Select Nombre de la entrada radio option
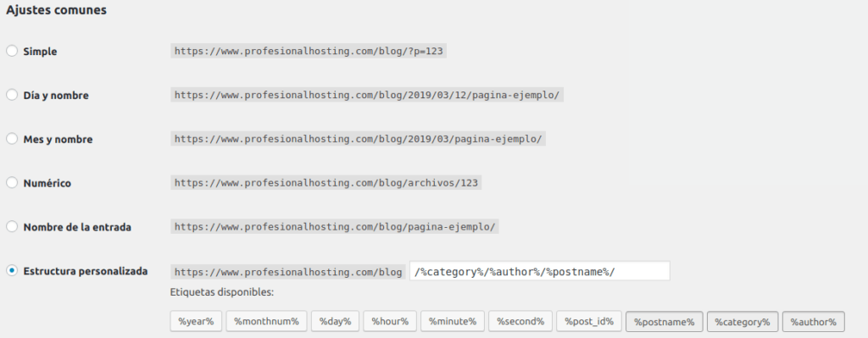Viewport: 868px width, 338px height. point(12,226)
